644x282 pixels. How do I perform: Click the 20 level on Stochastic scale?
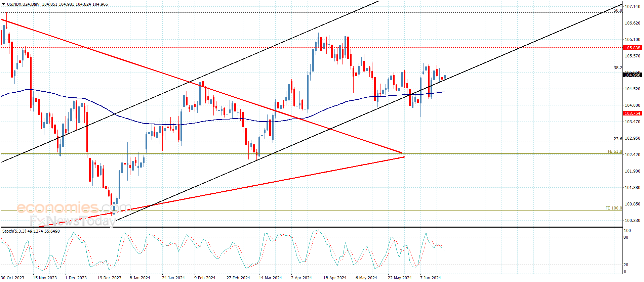click(x=626, y=265)
